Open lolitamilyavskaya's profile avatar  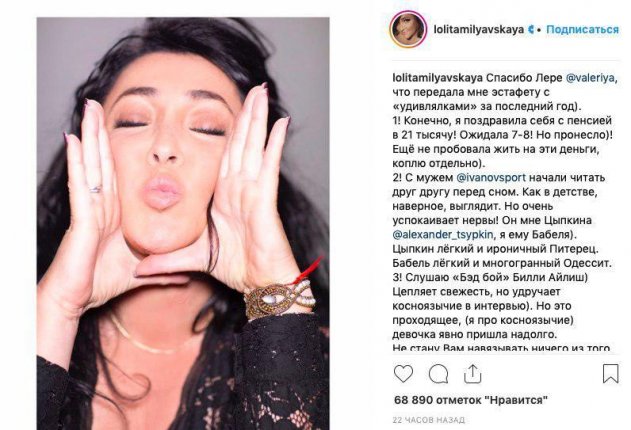coord(408,30)
